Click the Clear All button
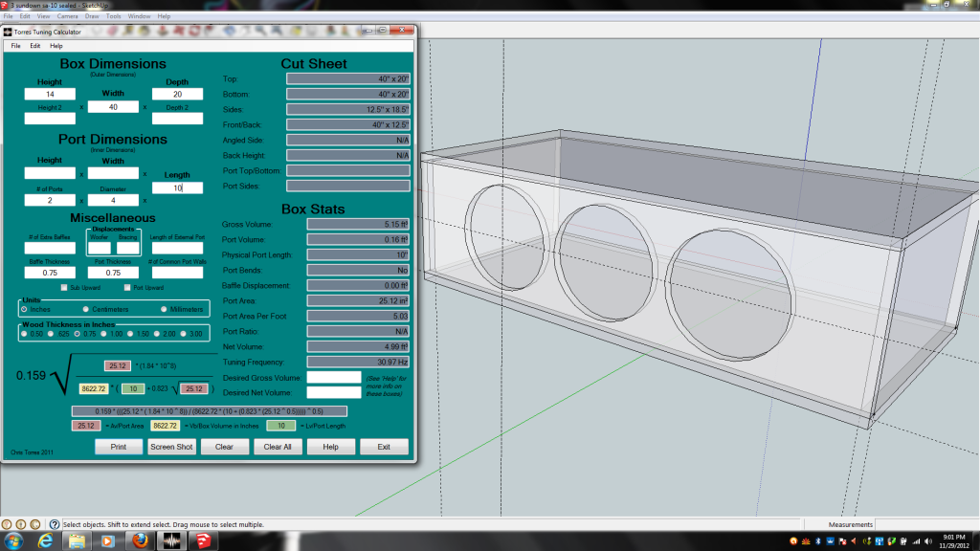The height and width of the screenshot is (551, 980). [x=278, y=447]
